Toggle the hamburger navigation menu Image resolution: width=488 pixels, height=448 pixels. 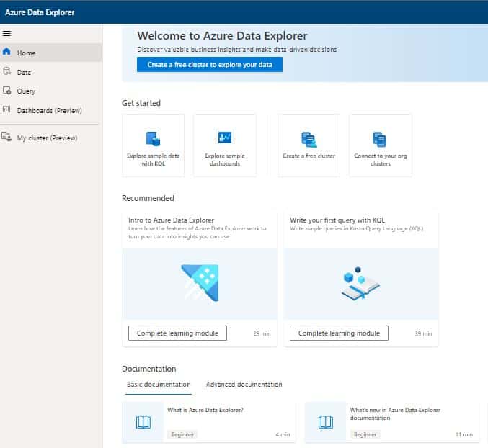6,33
